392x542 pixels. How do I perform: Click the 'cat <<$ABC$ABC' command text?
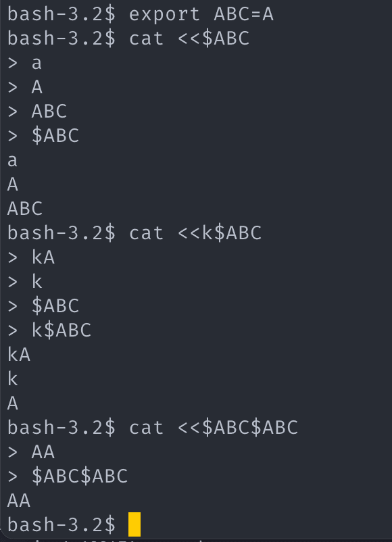pyautogui.click(x=214, y=428)
